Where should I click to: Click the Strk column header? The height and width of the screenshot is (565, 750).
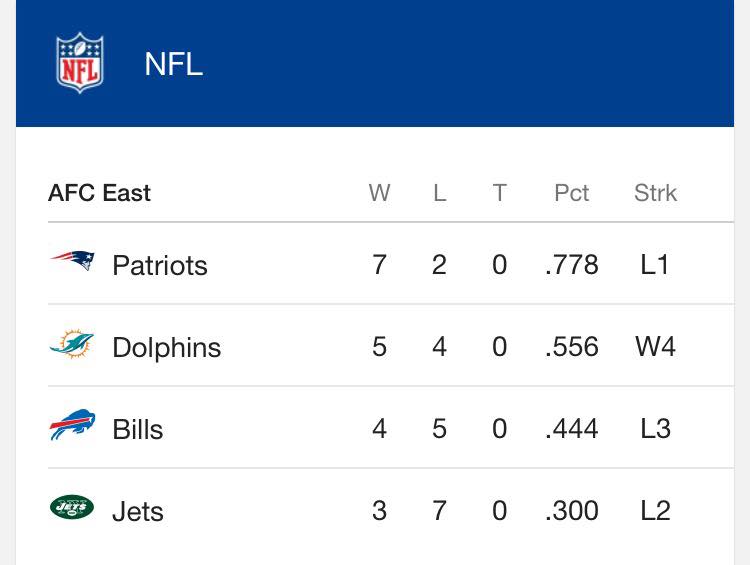655,193
